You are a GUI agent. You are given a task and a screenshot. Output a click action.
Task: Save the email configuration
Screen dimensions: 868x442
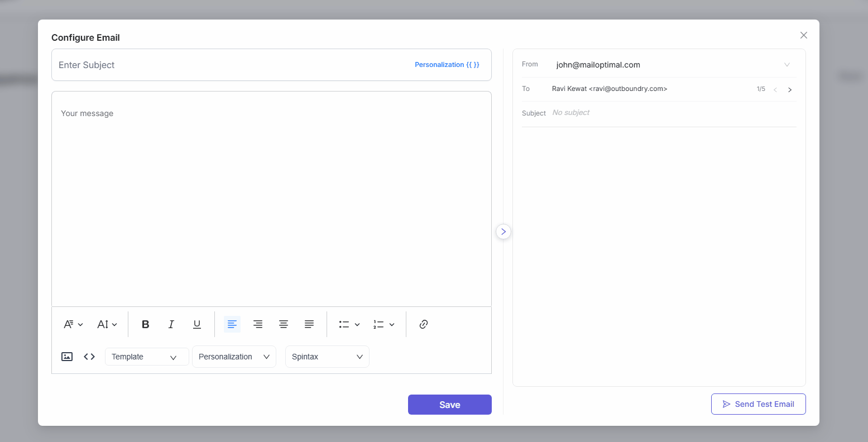point(449,404)
